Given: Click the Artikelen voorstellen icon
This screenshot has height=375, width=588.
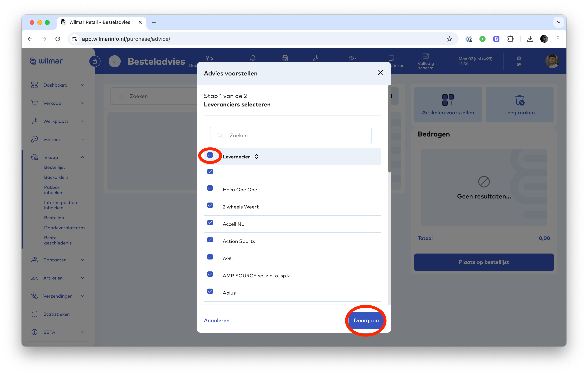Looking at the screenshot, I should coord(448,100).
